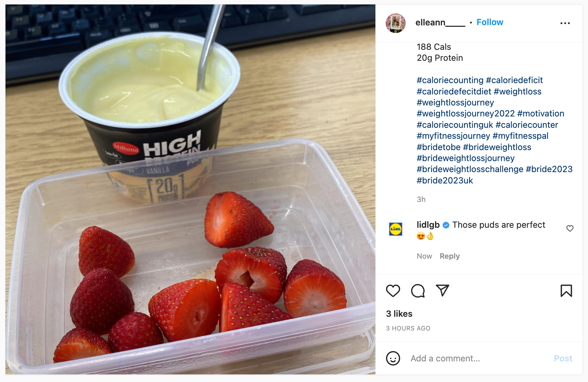Like the lidlgb comment heart
Viewport: 588px width, 382px height.
tap(570, 228)
